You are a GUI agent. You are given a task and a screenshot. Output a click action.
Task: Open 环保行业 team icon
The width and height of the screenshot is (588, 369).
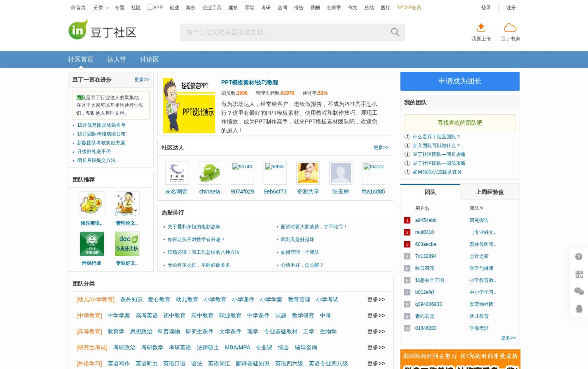92,244
